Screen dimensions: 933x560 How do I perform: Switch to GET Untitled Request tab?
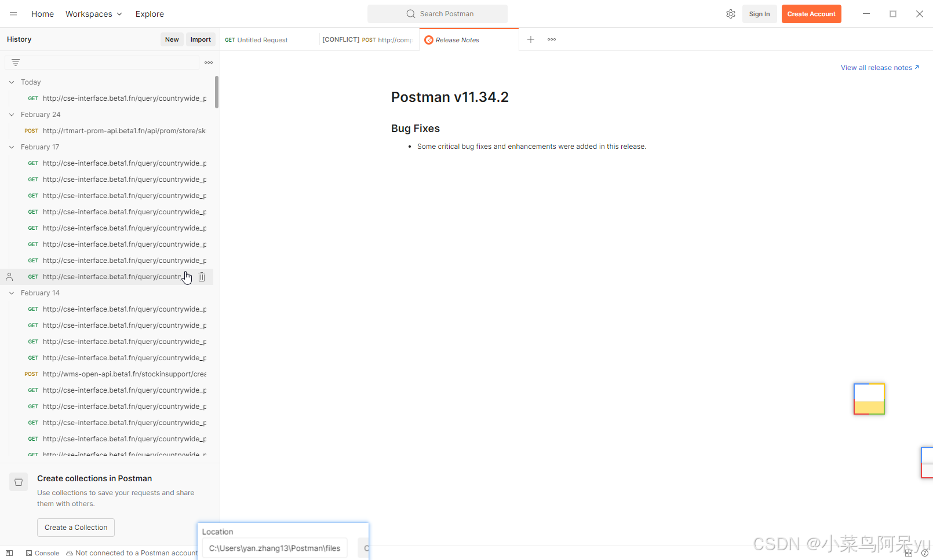(x=269, y=40)
